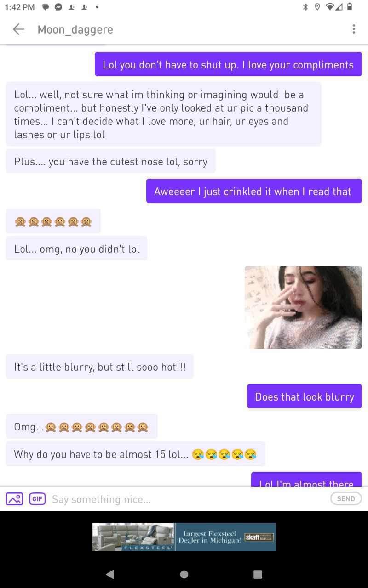Select the 'Why do you have to be' message
The height and width of the screenshot is (588, 368).
pyautogui.click(x=135, y=454)
